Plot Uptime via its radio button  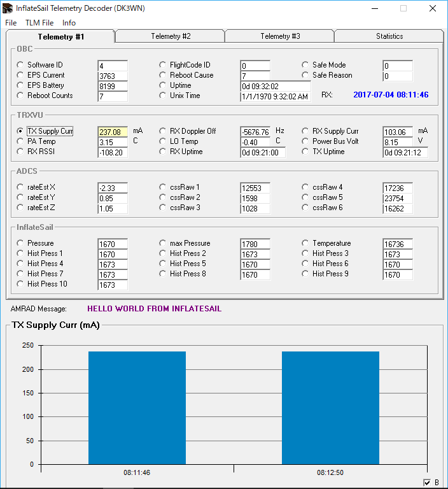(162, 85)
